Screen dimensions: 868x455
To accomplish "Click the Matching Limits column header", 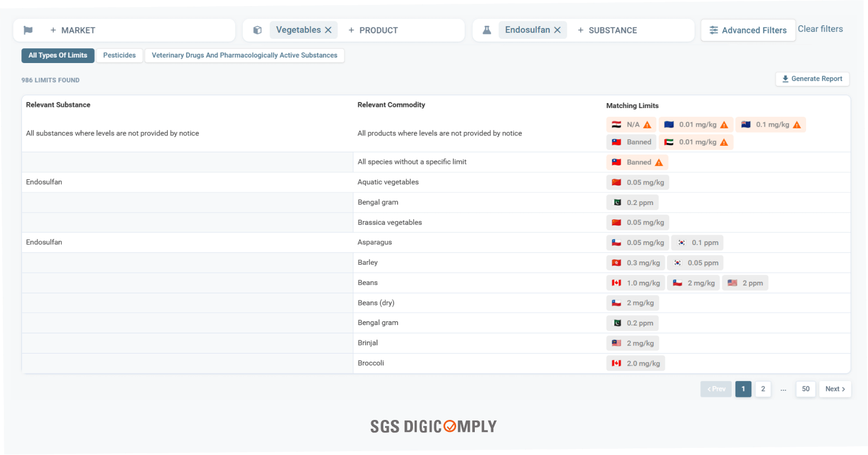I will coord(633,106).
